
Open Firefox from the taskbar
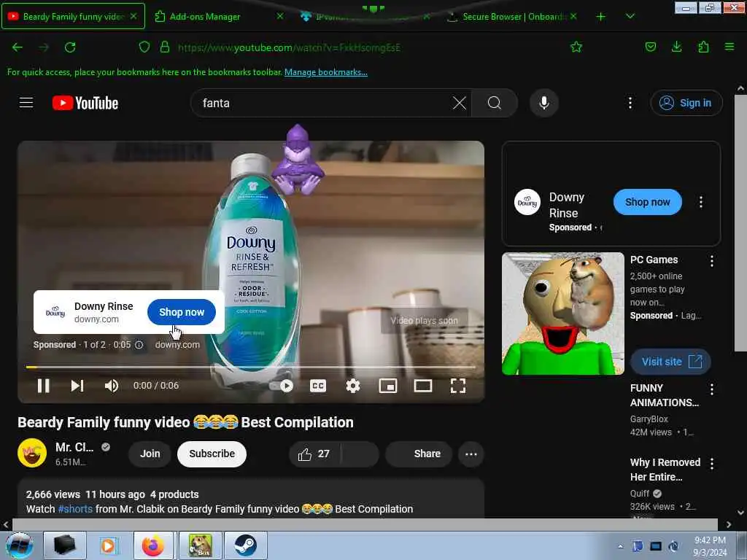pos(155,545)
